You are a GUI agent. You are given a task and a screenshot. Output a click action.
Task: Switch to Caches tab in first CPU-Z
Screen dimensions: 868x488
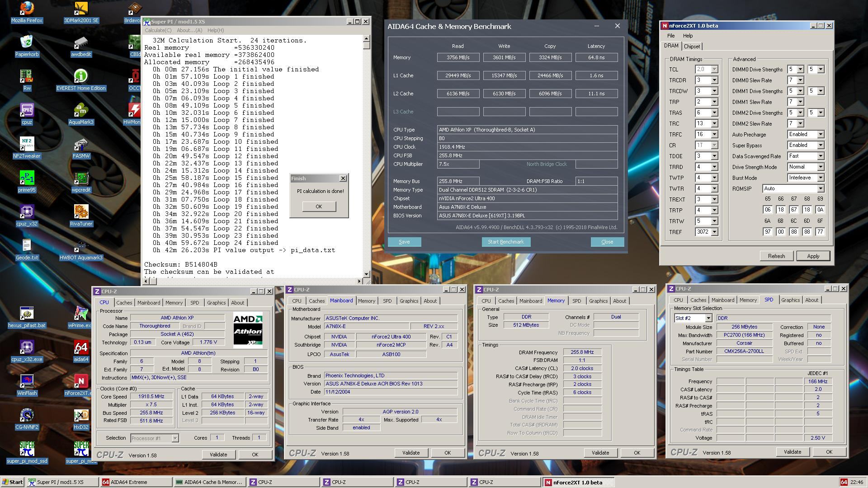[124, 303]
